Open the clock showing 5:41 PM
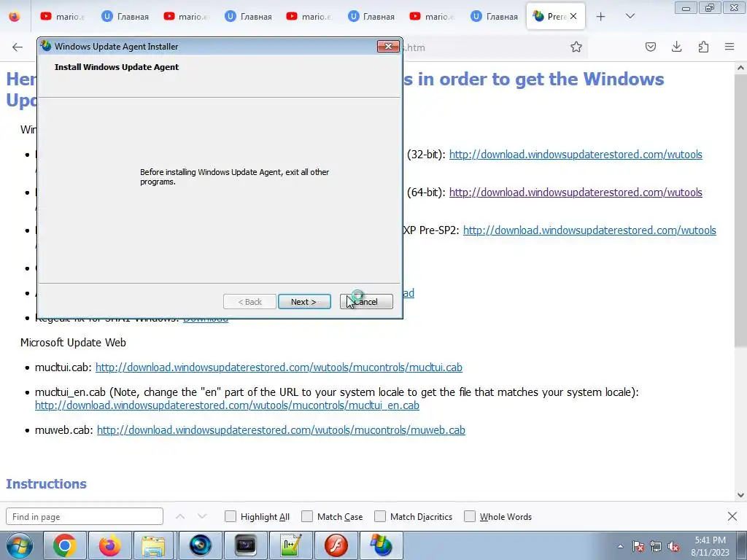The width and height of the screenshot is (747, 560). (x=710, y=546)
